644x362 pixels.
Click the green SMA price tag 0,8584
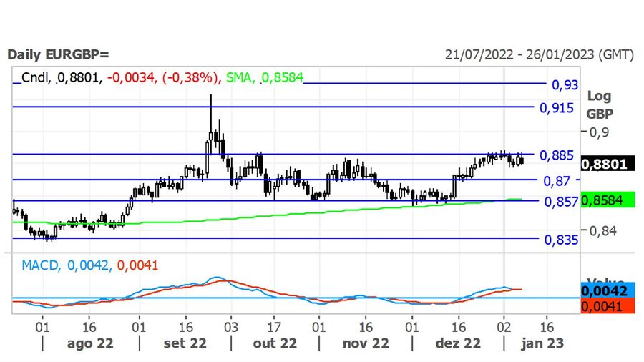[608, 200]
